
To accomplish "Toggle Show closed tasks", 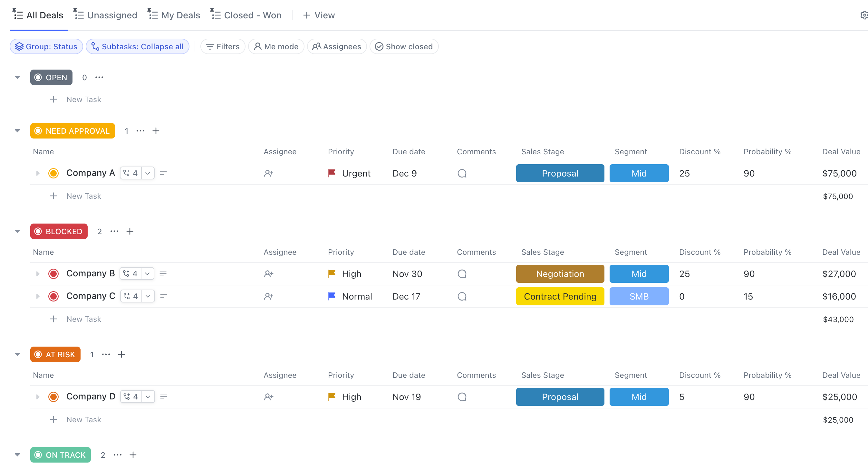I will (404, 46).
